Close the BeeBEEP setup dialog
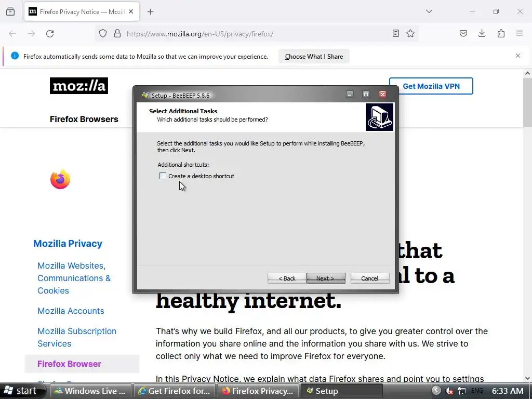This screenshot has height=399, width=532. (x=382, y=94)
